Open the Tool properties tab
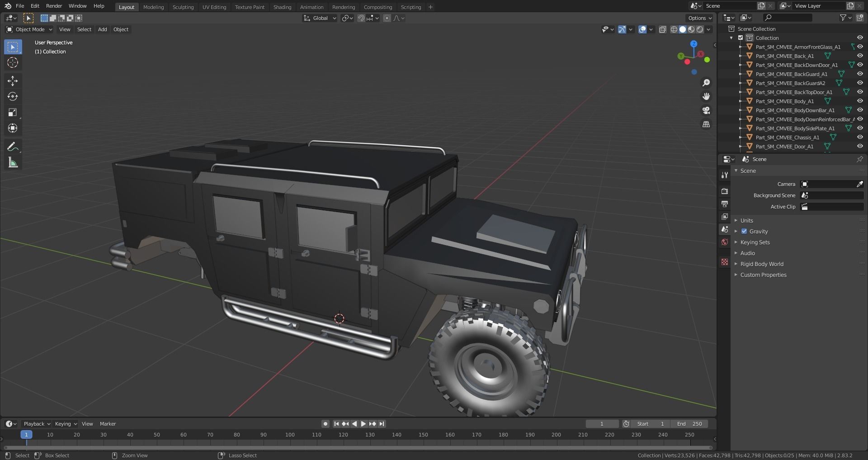Screen dimensions: 868x460 725,175
